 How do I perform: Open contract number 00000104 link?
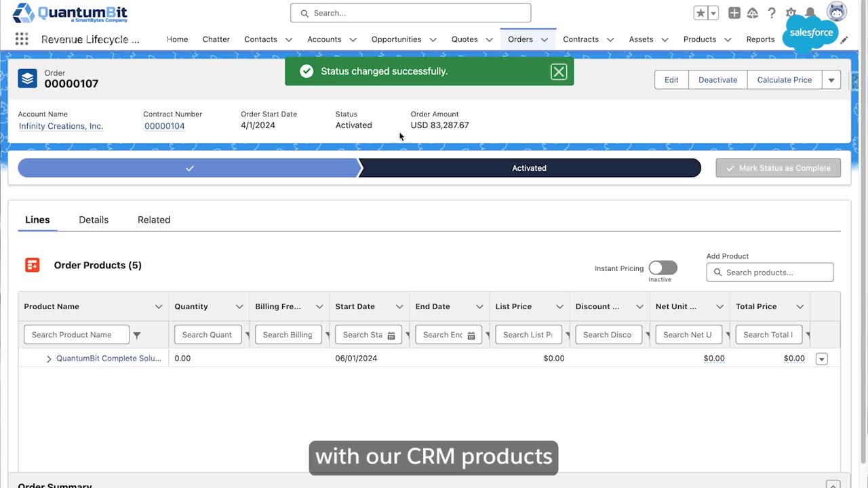point(165,126)
